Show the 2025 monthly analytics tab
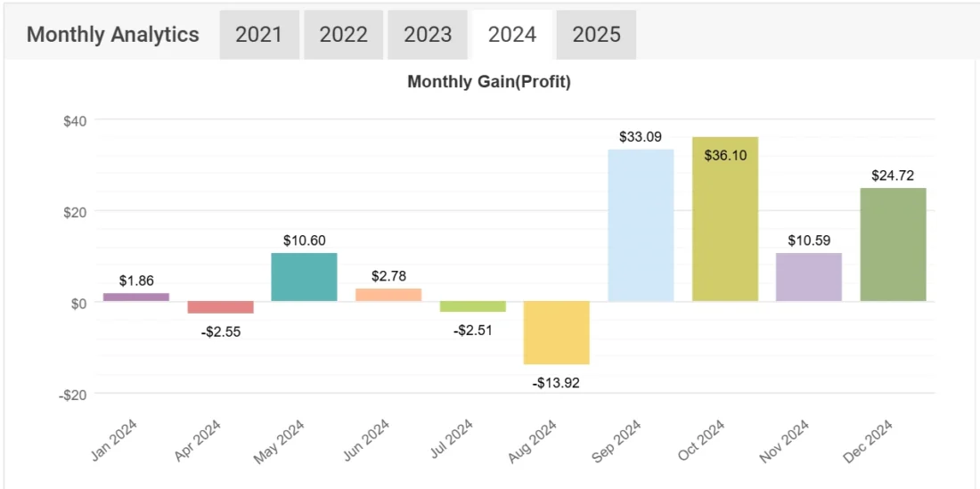Screen dimensions: 980x489 pyautogui.click(x=596, y=35)
